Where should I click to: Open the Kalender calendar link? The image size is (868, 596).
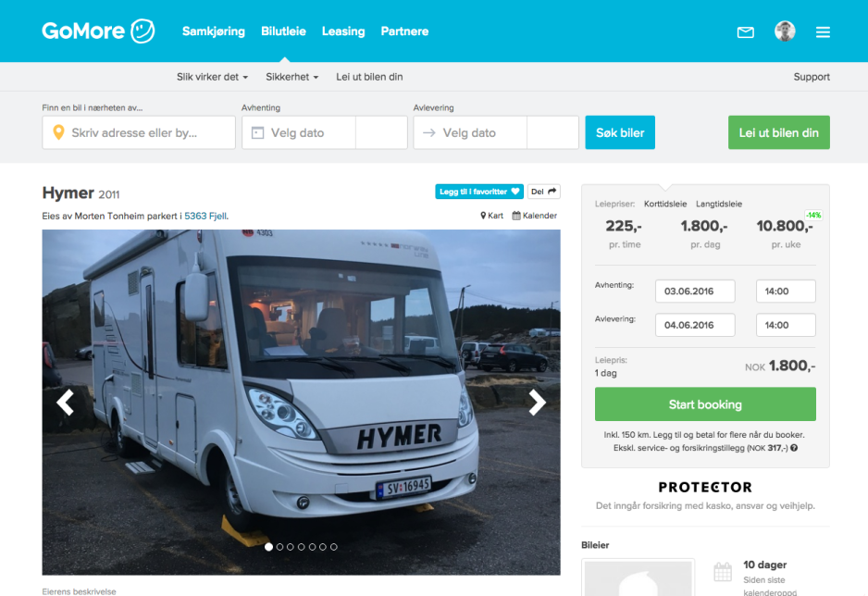point(534,216)
